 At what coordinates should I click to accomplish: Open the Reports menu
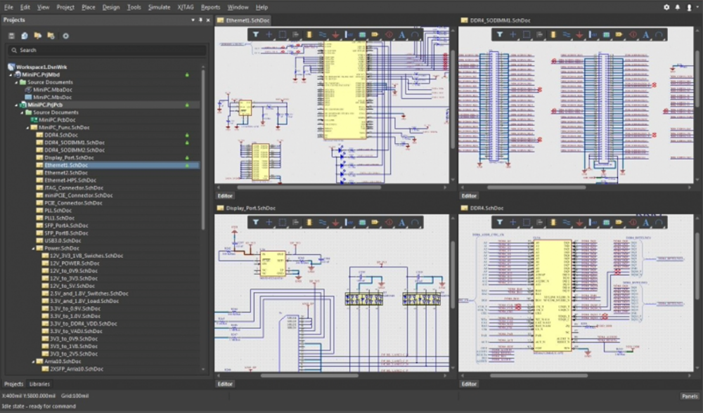coord(210,7)
